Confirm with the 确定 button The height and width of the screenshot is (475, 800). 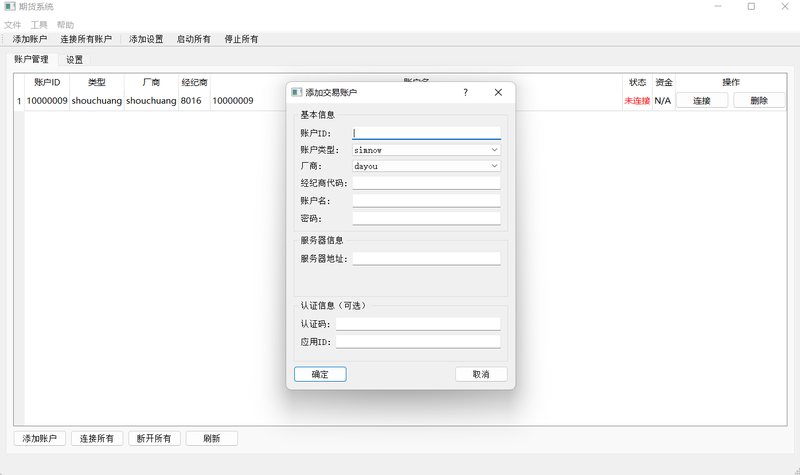[x=320, y=374]
